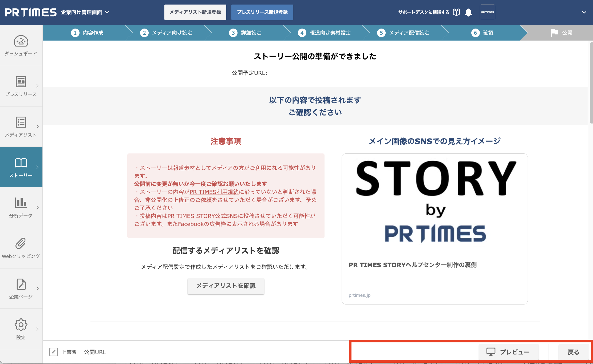
Task: Click the Press Release newspaper icon
Action: [21, 82]
